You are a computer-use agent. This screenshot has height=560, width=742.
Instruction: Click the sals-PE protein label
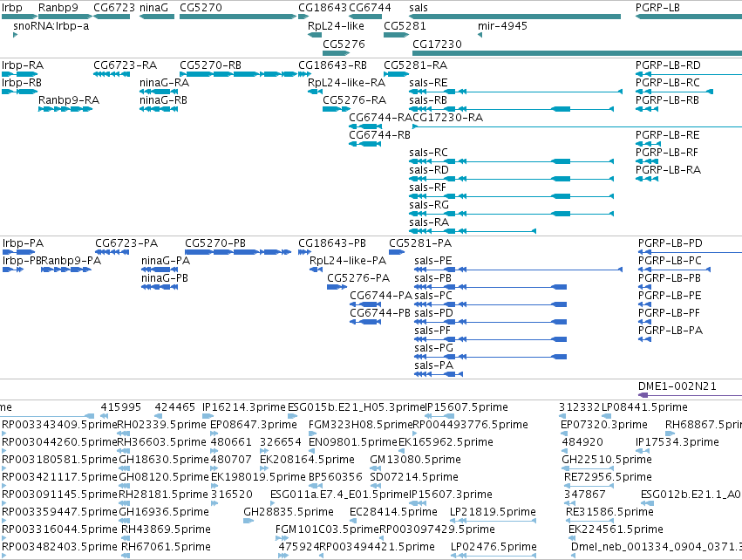[x=433, y=260]
